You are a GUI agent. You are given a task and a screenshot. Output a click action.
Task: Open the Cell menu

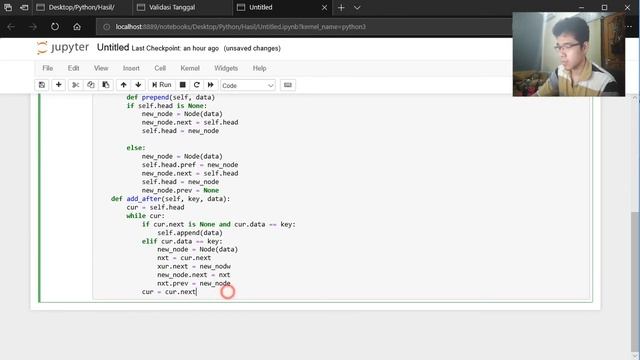pos(160,68)
